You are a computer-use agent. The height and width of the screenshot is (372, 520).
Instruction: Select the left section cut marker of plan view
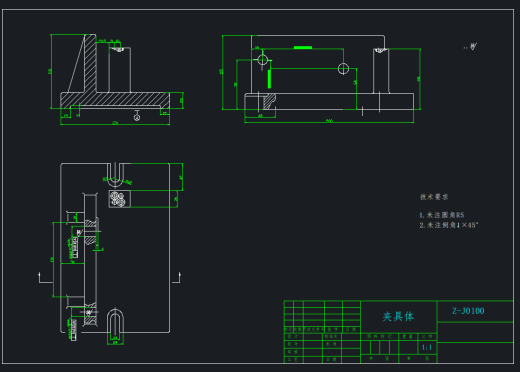pyautogui.click(x=45, y=278)
